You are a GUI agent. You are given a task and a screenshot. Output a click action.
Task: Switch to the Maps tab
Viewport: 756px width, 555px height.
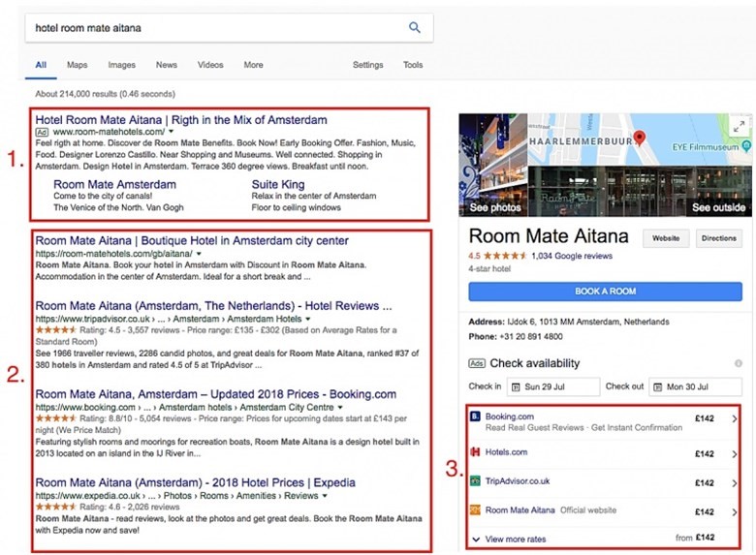point(77,65)
